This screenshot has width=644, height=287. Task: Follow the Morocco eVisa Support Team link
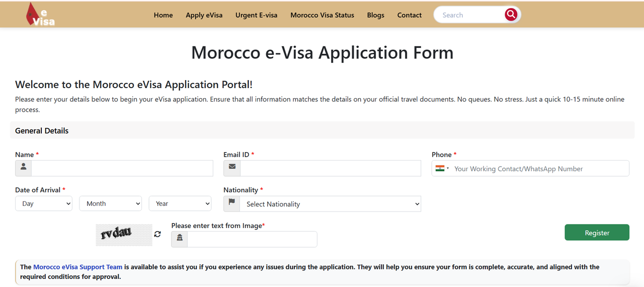pyautogui.click(x=77, y=267)
